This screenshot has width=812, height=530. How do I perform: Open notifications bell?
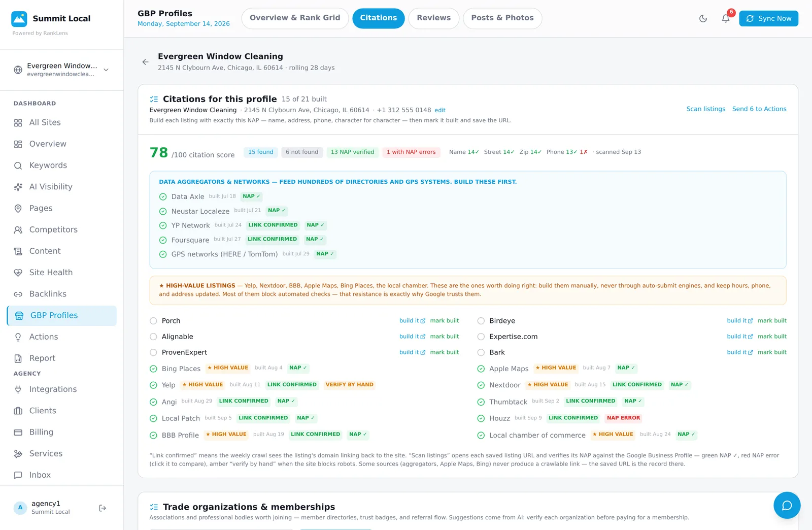click(726, 19)
